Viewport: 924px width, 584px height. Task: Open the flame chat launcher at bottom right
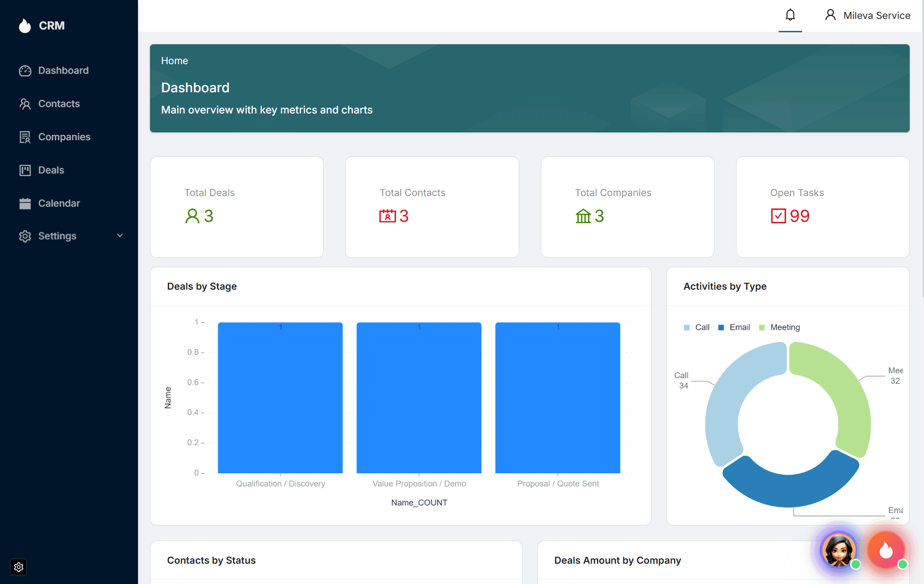coord(886,550)
